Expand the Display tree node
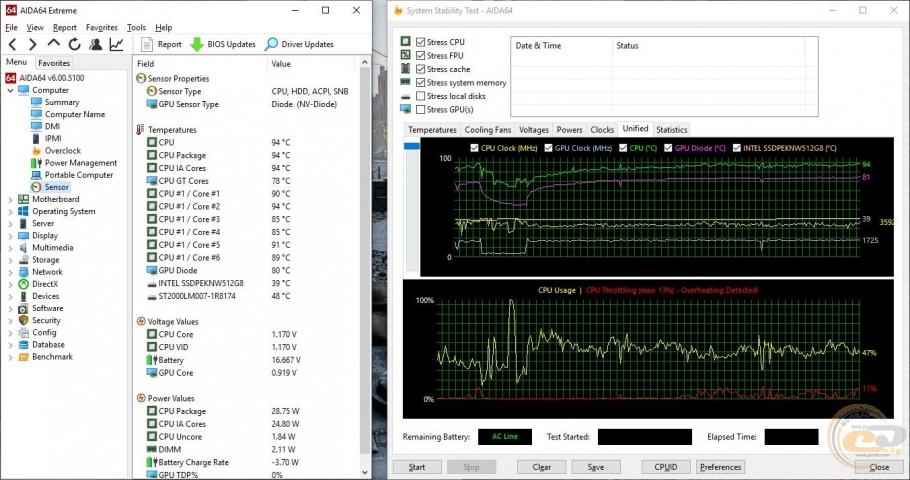The width and height of the screenshot is (910, 480). coord(10,236)
